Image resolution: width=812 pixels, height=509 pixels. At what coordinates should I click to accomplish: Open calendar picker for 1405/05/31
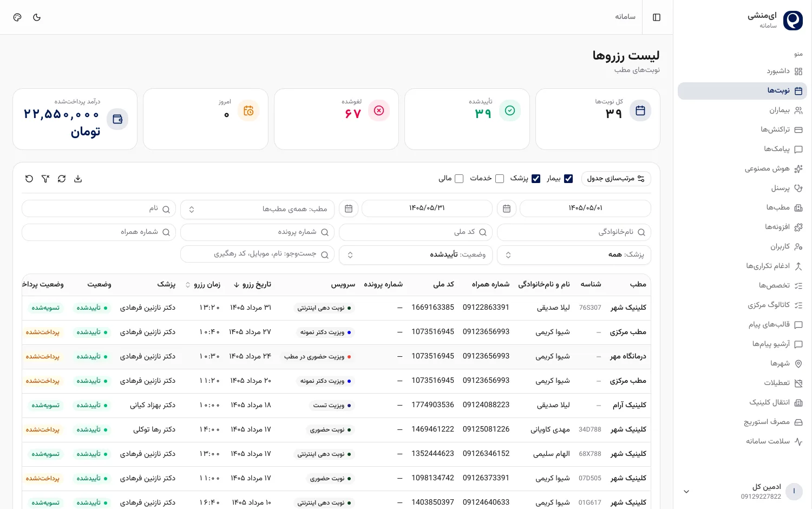[349, 208]
